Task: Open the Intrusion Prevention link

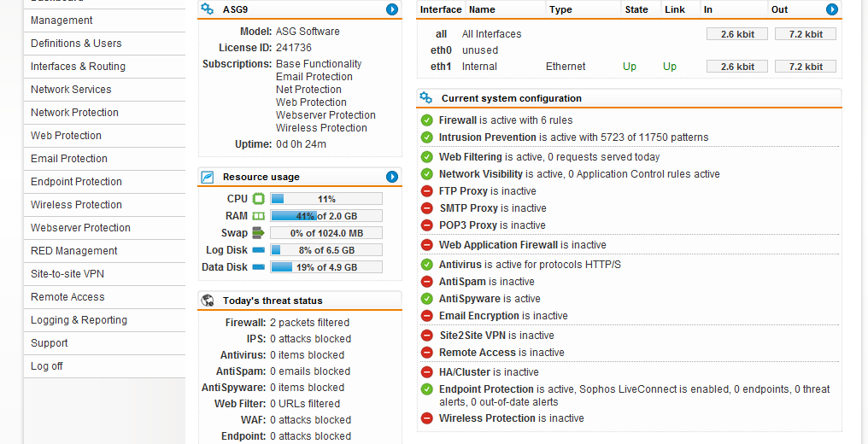Action: tap(487, 137)
